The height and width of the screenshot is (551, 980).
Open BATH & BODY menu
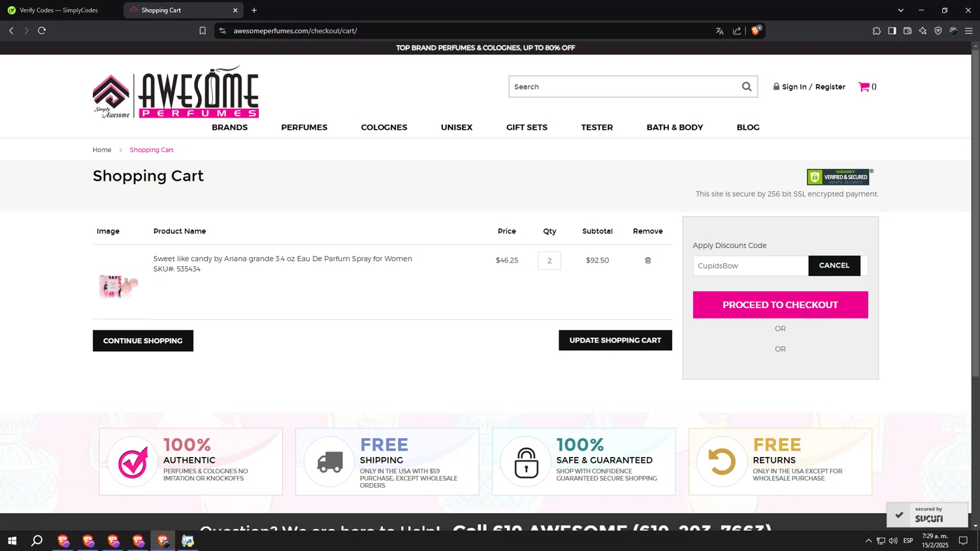675,127
